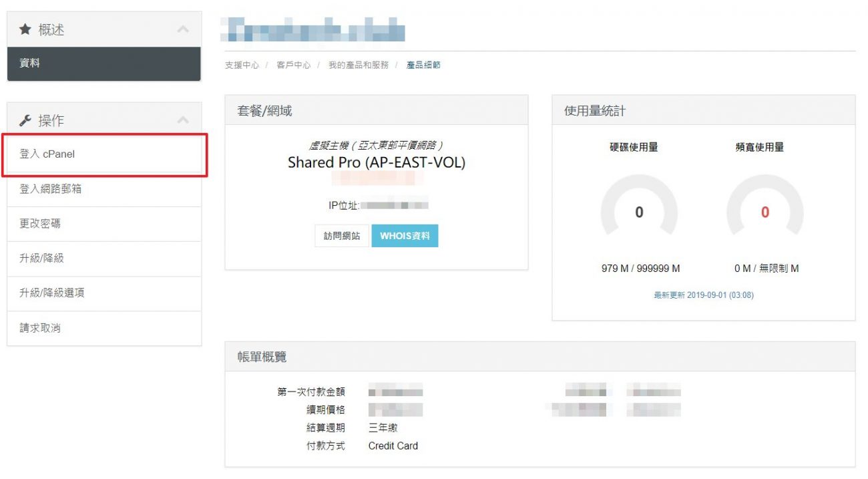Viewport: 868px width, 479px height.
Task: Choose 更改密碼 option
Action: (x=104, y=224)
